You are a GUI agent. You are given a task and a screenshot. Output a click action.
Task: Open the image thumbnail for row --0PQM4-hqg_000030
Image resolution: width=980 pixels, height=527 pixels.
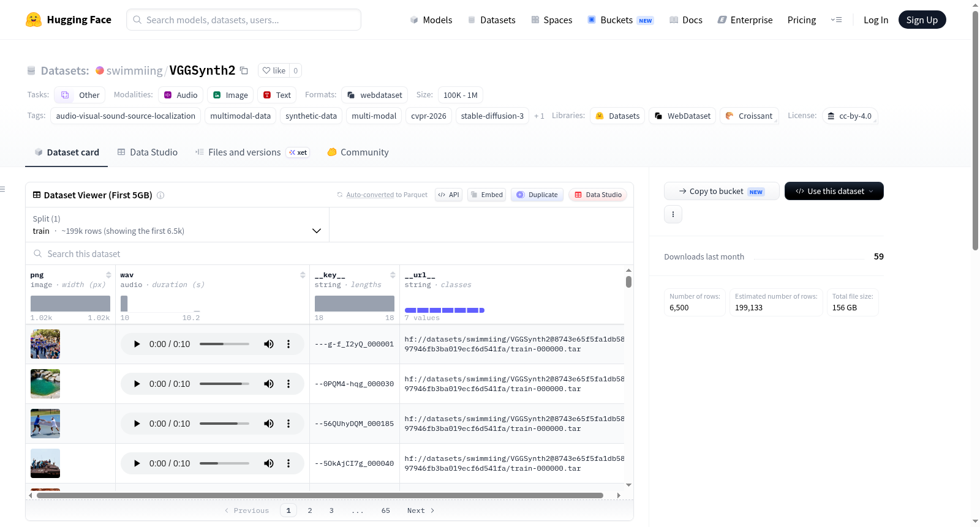point(45,384)
